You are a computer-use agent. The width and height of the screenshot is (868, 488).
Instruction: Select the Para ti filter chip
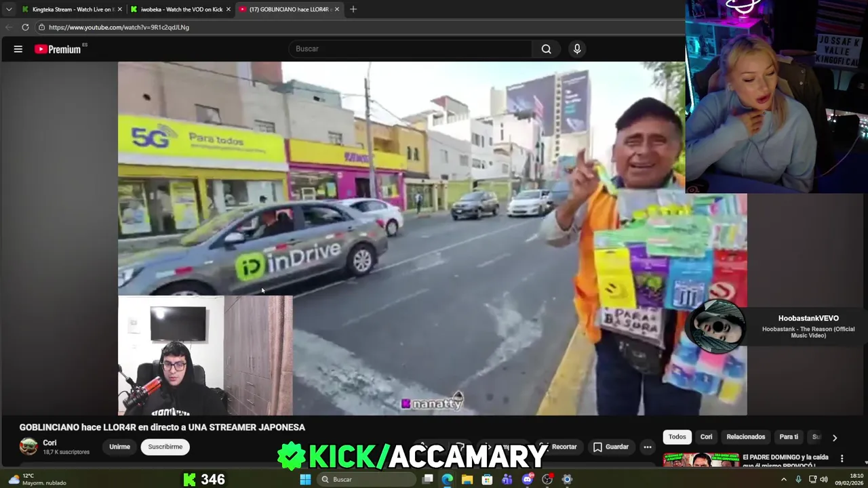789,437
